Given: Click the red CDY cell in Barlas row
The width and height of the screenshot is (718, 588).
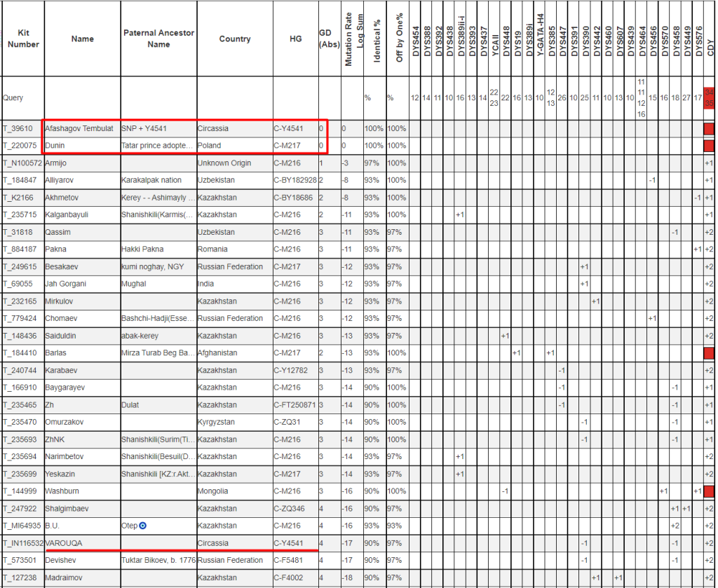Looking at the screenshot, I should [x=708, y=353].
